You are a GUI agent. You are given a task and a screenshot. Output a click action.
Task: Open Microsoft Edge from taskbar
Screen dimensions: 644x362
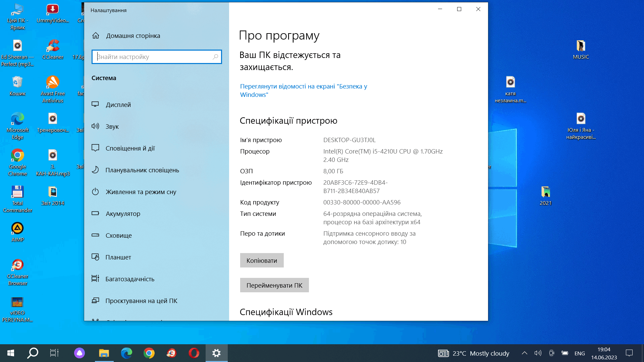[x=126, y=353]
